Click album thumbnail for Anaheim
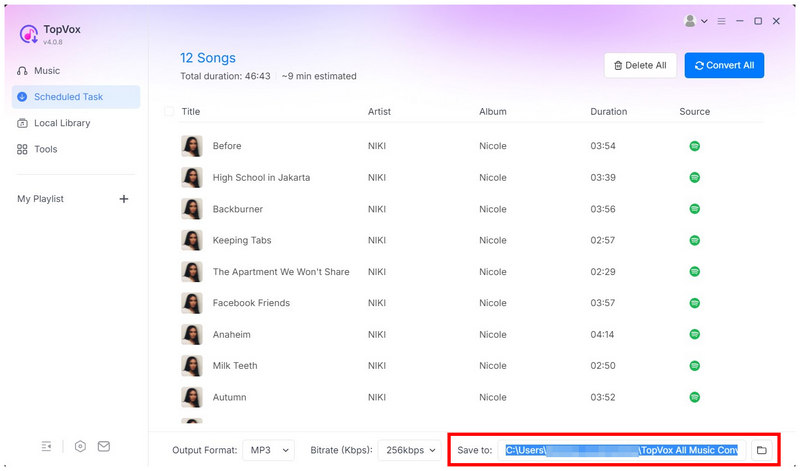The height and width of the screenshot is (471, 800). pos(192,335)
